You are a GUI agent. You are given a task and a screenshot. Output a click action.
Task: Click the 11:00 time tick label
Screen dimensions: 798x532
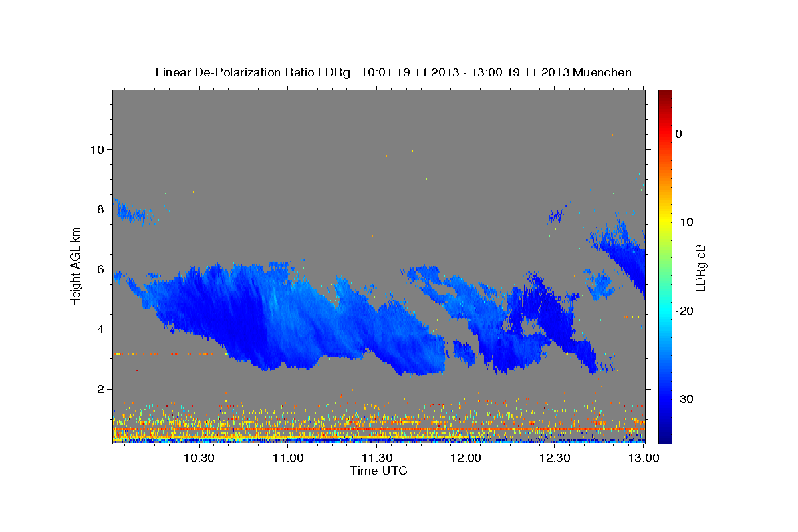pos(288,458)
